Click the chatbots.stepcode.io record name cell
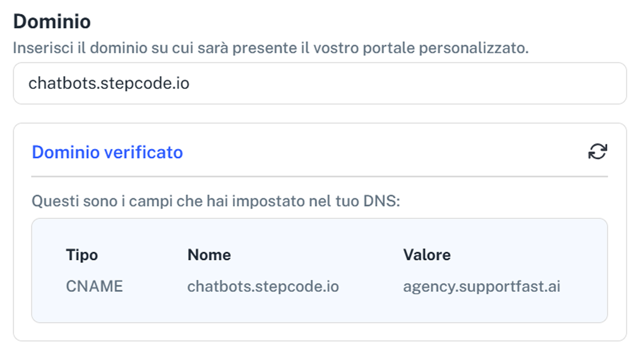The height and width of the screenshot is (358, 644). [263, 286]
